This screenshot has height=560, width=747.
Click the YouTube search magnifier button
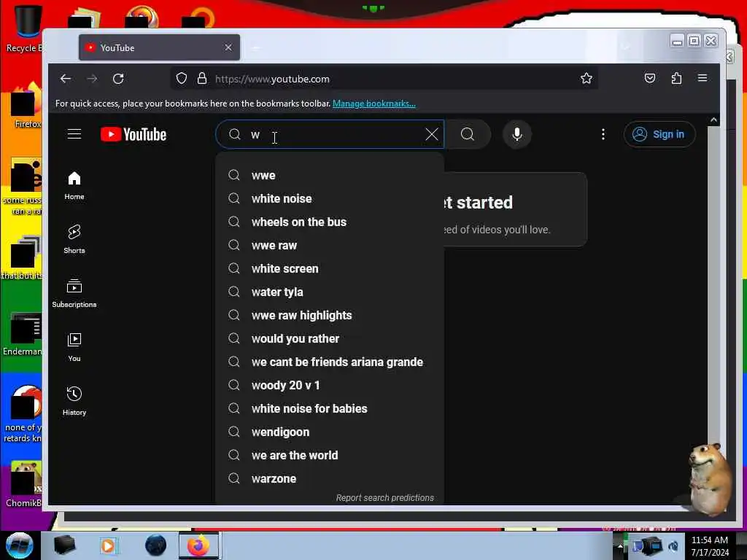[x=468, y=134]
